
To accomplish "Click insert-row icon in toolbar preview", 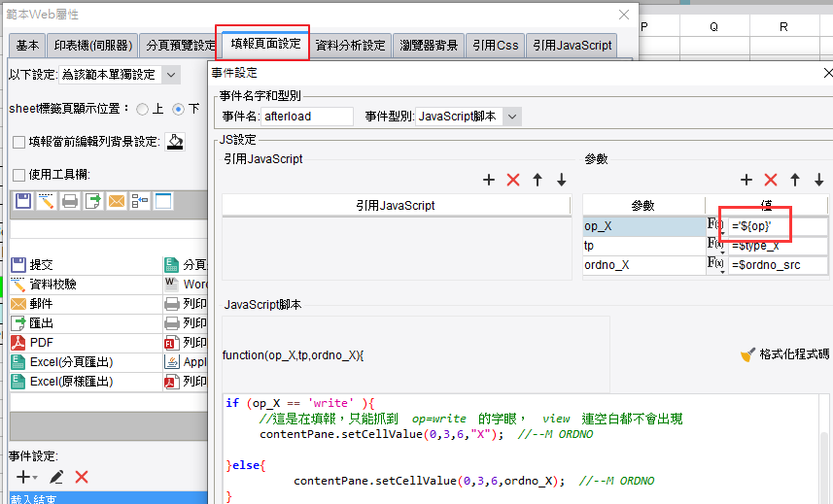I will coord(140,201).
